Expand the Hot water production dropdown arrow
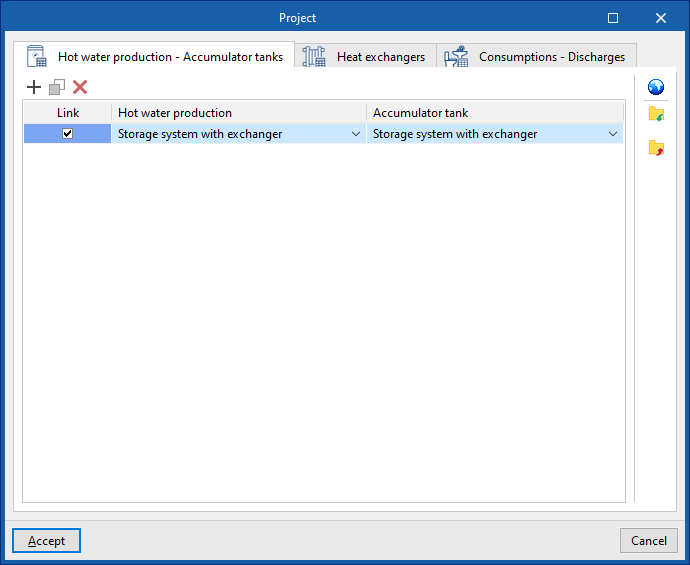The image size is (690, 565). point(356,134)
